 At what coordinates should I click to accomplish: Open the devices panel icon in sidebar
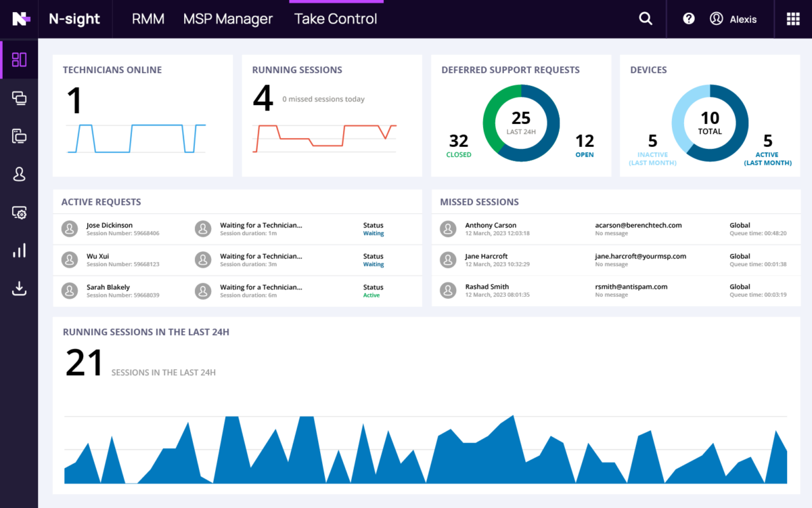pos(19,135)
